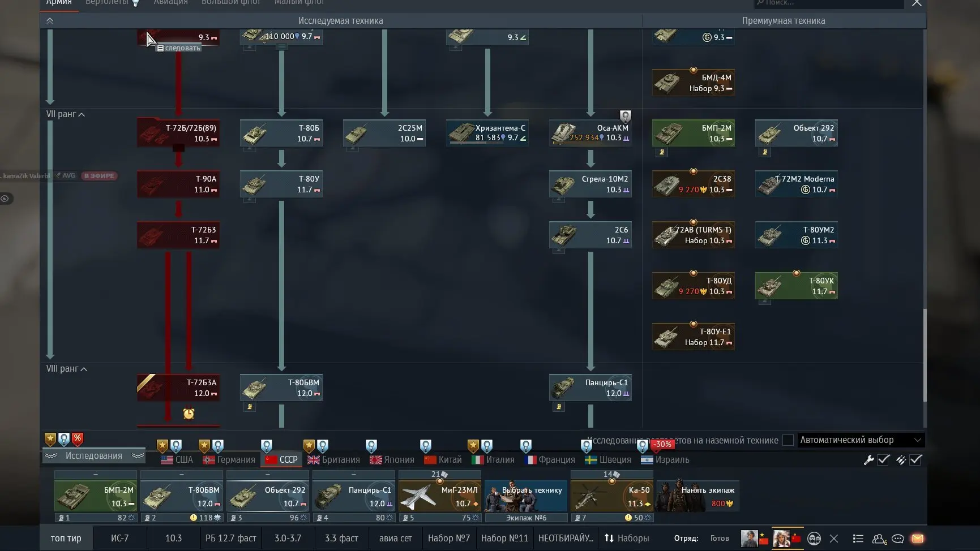
Task: Toggle the rightmost checkbox above crew slots
Action: pos(915,460)
